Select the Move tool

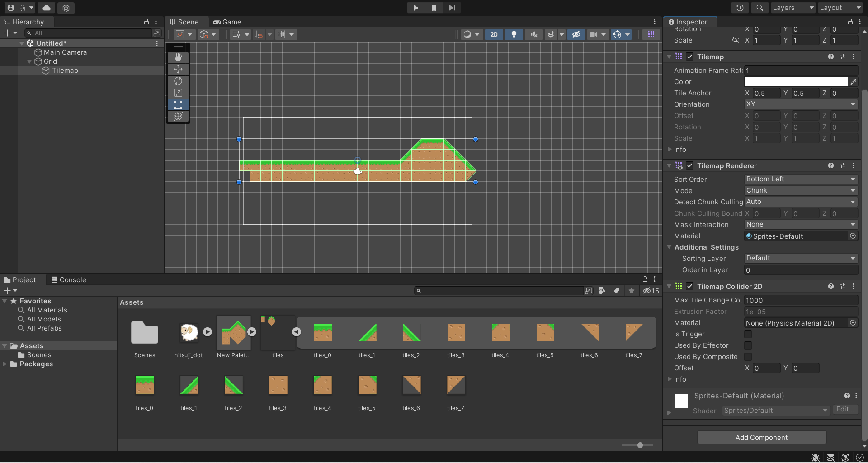click(178, 69)
